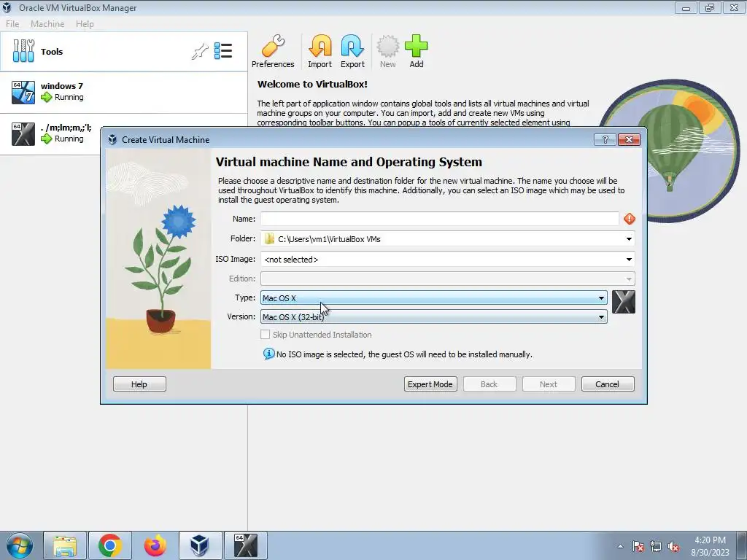The height and width of the screenshot is (560, 747).
Task: Select the windows 7 virtual machine icon
Action: pos(23,93)
